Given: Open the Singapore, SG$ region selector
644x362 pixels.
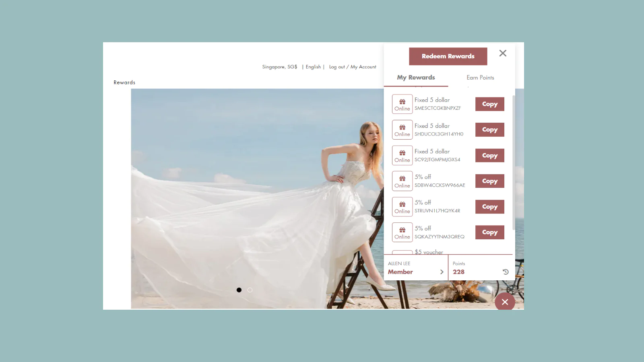Looking at the screenshot, I should [280, 67].
